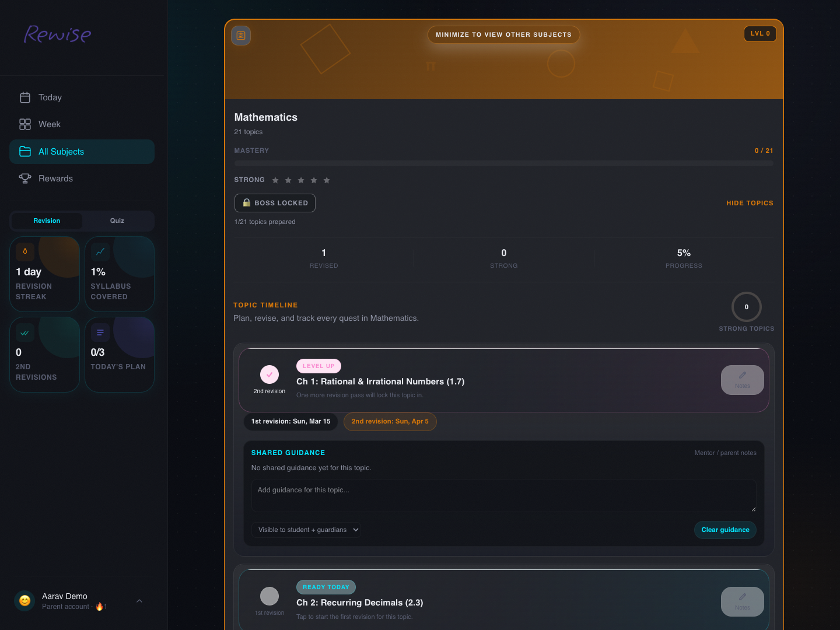Go to the Today page
Image resolution: width=840 pixels, height=630 pixels.
click(50, 97)
